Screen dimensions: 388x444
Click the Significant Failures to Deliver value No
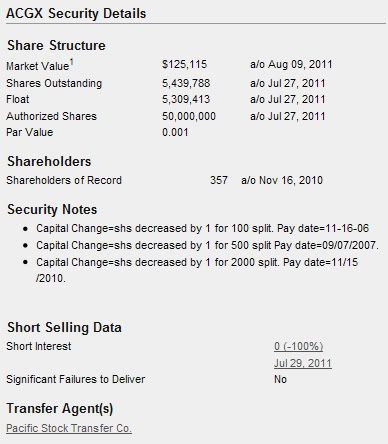click(280, 379)
